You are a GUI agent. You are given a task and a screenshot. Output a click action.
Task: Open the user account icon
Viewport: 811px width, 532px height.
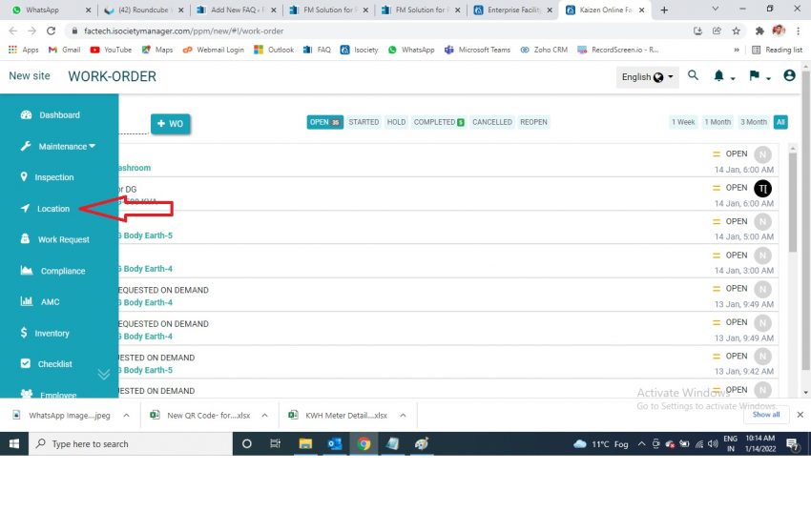pos(789,75)
